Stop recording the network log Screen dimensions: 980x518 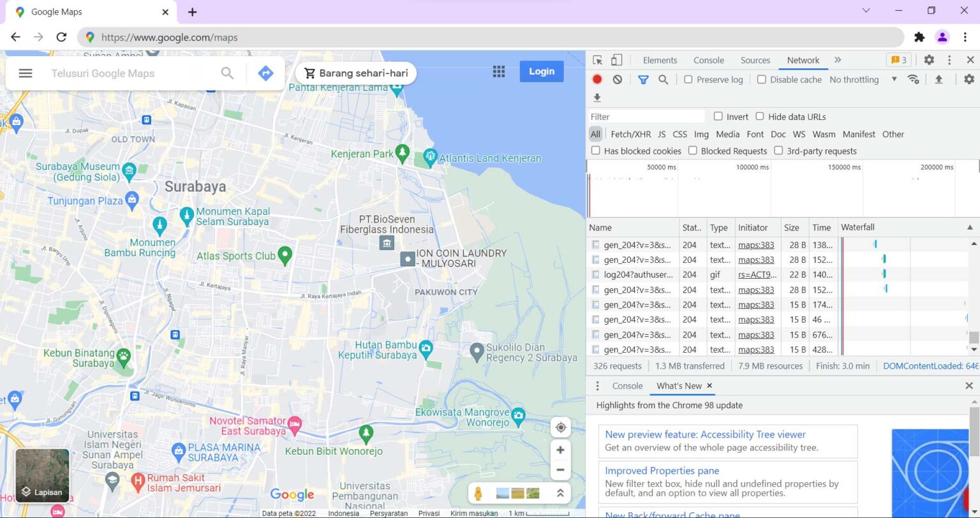(597, 79)
